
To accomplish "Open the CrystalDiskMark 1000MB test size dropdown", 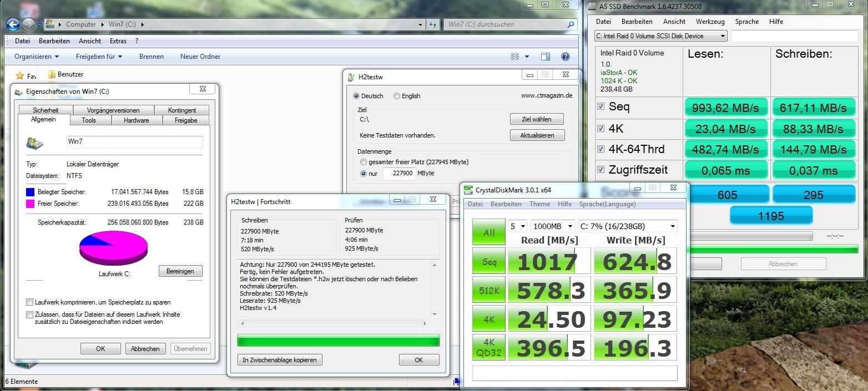I will click(x=552, y=226).
